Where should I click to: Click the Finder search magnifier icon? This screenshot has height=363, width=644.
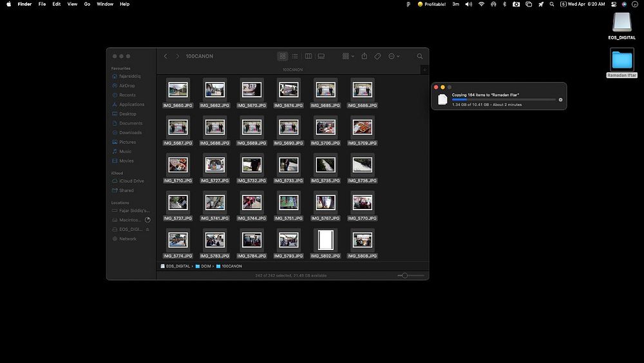[x=420, y=56]
